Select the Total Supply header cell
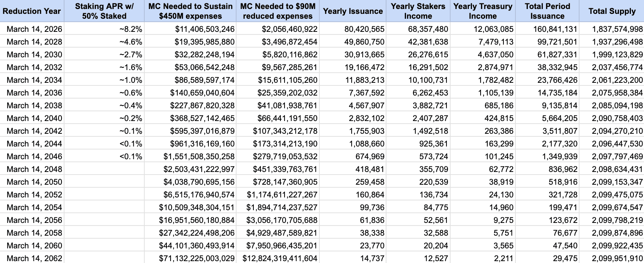The image size is (644, 263). [612, 11]
